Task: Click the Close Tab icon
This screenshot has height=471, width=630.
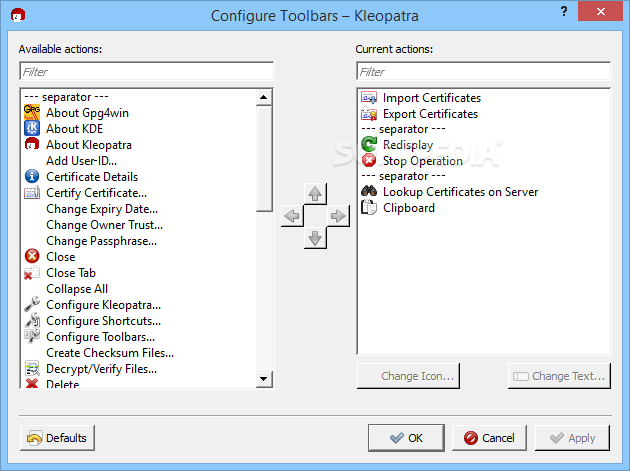Action: coord(32,272)
